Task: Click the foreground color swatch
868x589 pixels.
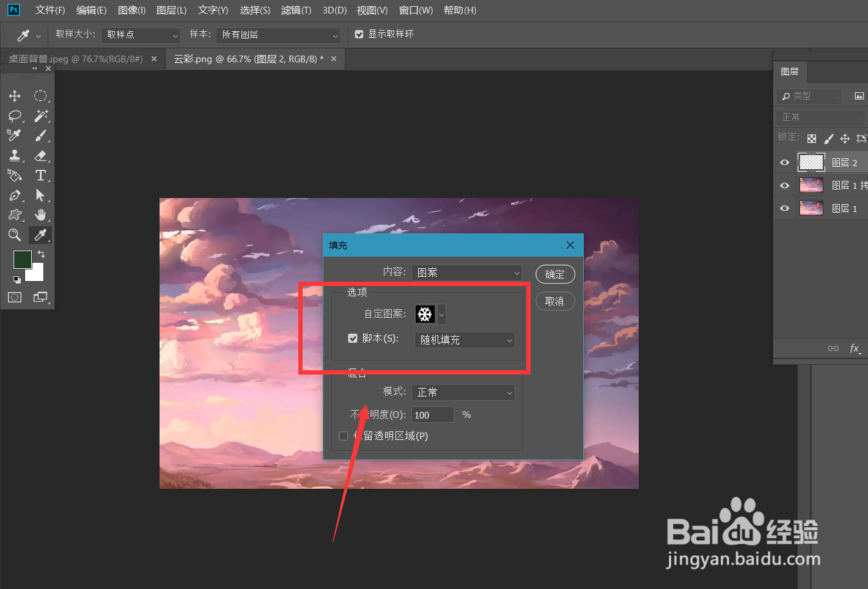Action: coord(23,260)
